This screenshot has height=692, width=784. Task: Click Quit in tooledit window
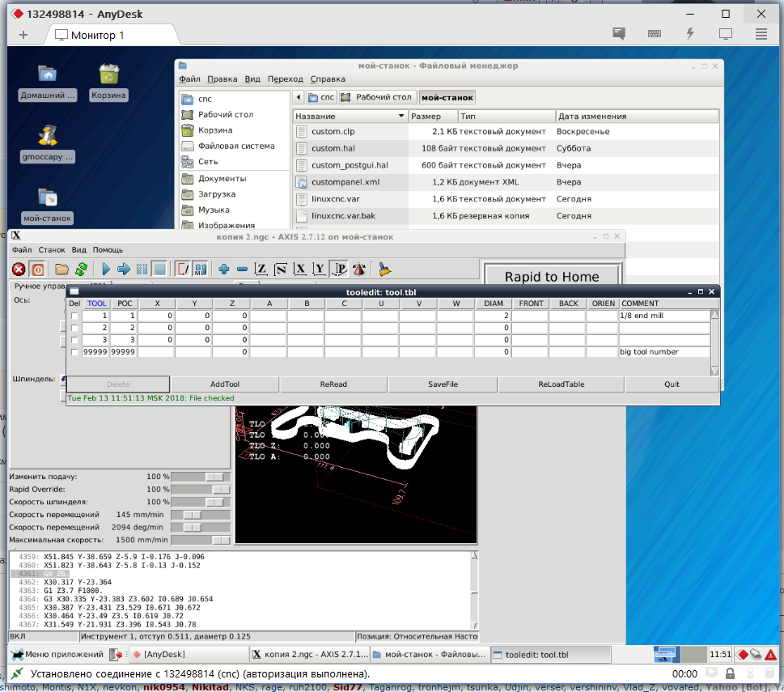(672, 384)
